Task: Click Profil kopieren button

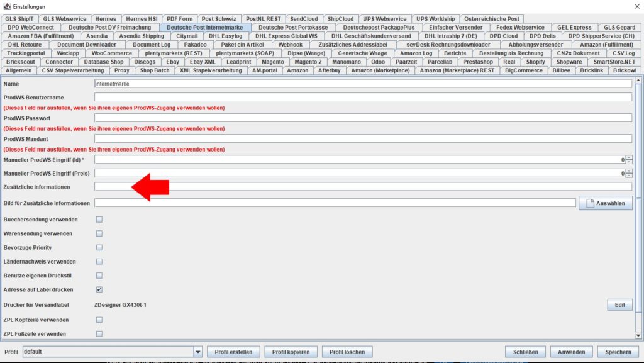Action: click(291, 352)
